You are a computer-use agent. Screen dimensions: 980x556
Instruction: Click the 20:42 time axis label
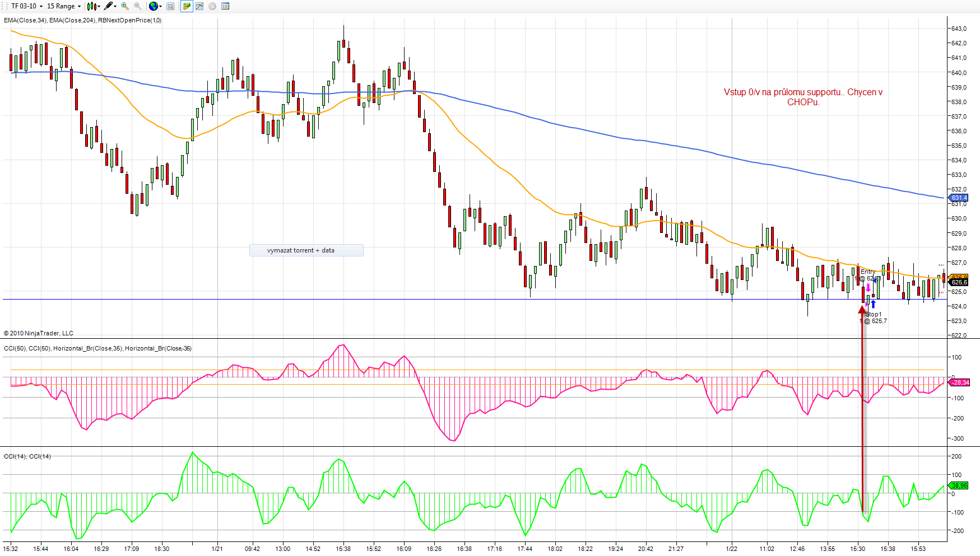pyautogui.click(x=645, y=549)
